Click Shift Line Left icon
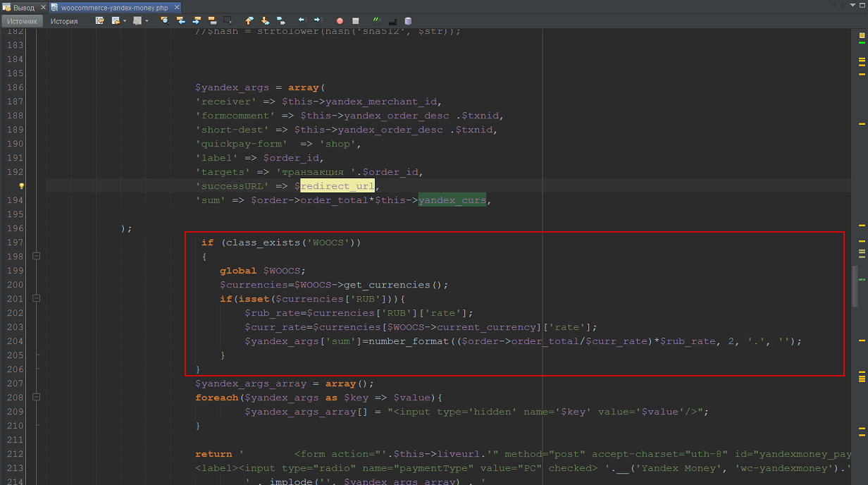The height and width of the screenshot is (485, 868). click(302, 20)
